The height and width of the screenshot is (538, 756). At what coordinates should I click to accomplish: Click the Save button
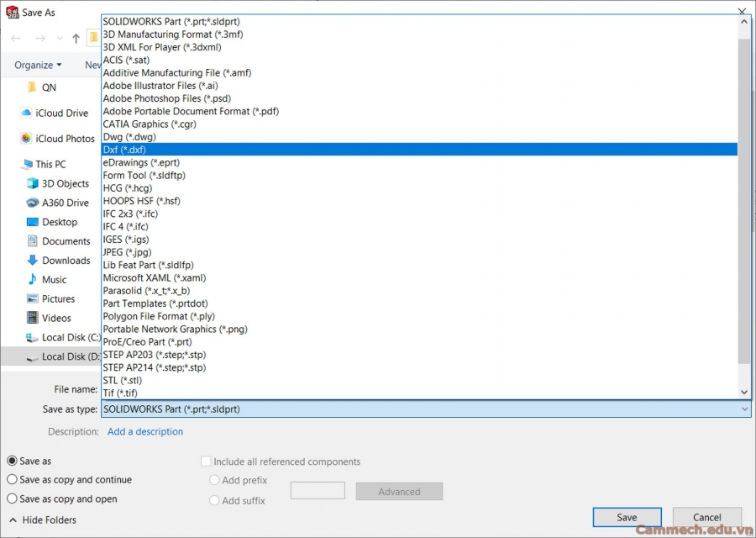(627, 517)
